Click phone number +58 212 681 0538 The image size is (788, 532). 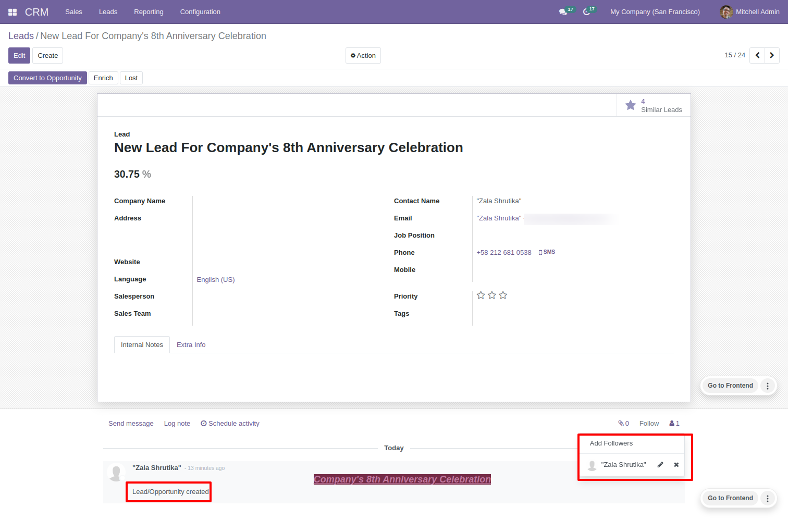[504, 253]
